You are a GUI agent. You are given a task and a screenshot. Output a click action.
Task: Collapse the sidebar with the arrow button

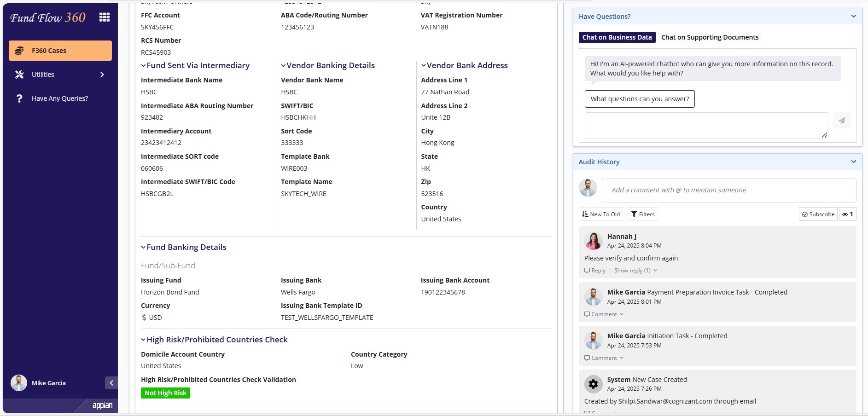[111, 383]
